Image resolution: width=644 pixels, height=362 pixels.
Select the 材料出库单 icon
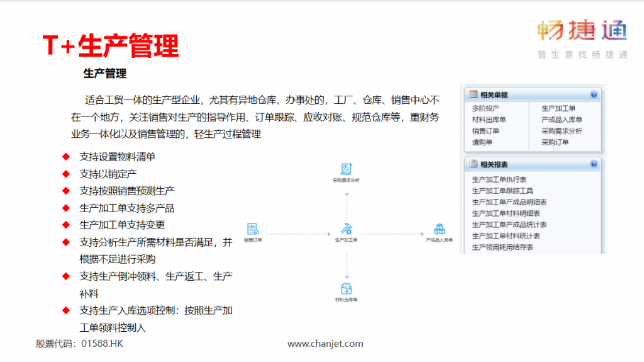point(346,289)
